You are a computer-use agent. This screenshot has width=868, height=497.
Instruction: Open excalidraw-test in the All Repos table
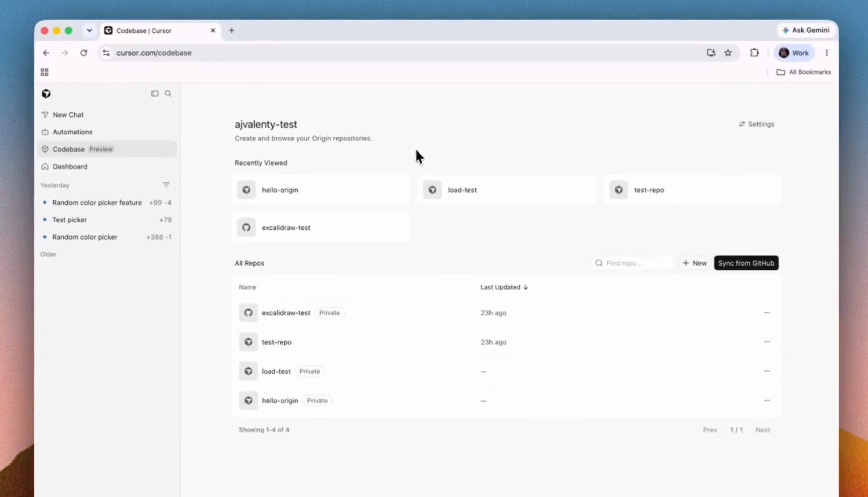tap(286, 313)
